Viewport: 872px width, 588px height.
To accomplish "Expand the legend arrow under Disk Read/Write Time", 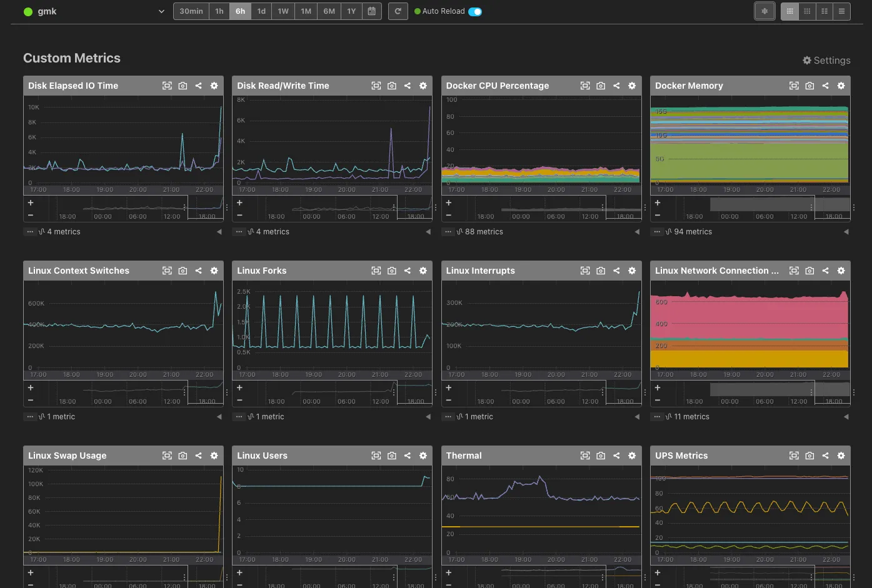I will (x=428, y=232).
